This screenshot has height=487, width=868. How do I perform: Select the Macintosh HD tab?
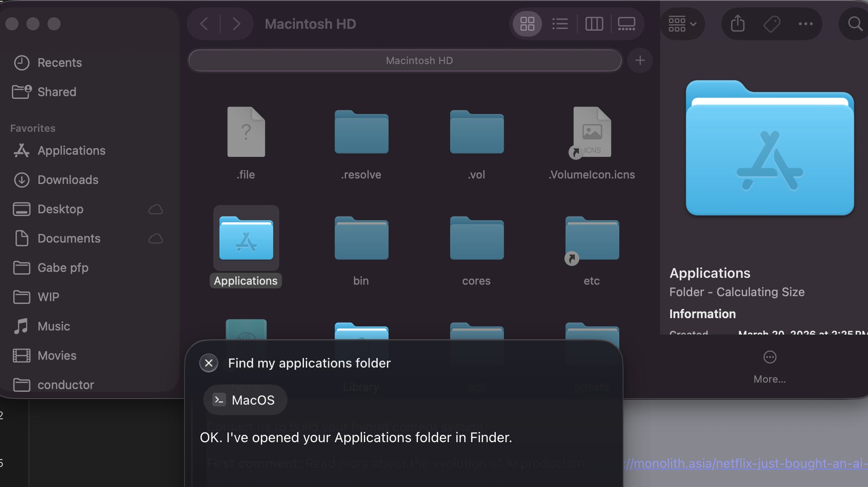click(405, 60)
